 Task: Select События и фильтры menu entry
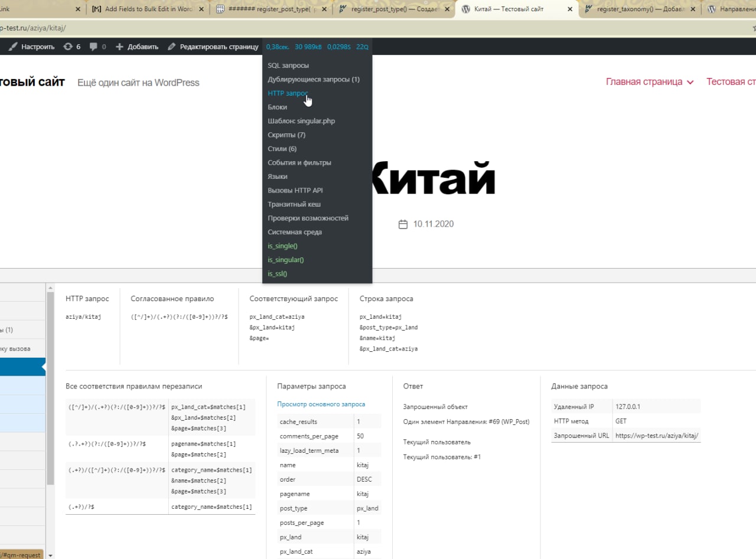pyautogui.click(x=299, y=163)
